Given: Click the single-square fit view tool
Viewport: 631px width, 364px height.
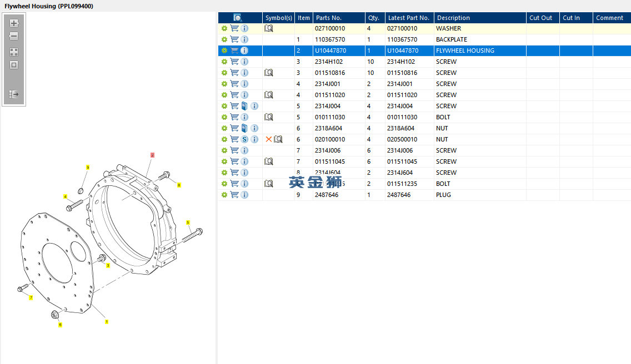Looking at the screenshot, I should [x=14, y=65].
